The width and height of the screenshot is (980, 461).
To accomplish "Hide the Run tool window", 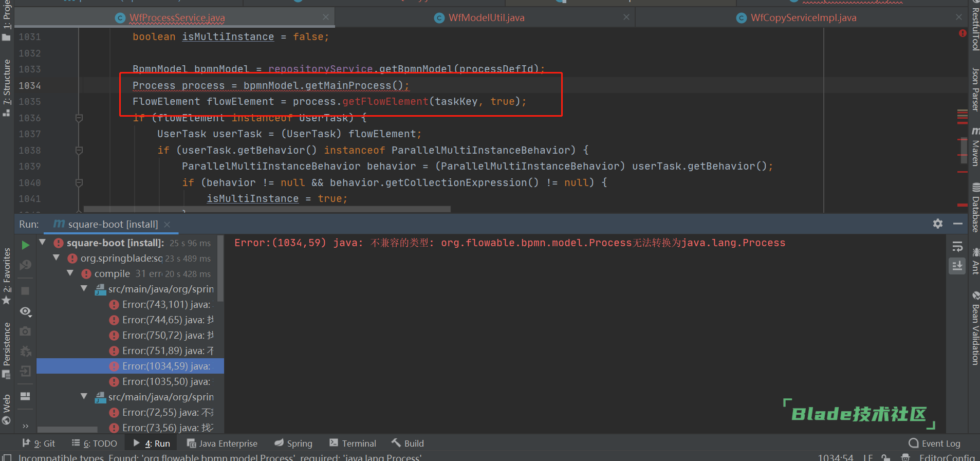I will click(958, 224).
